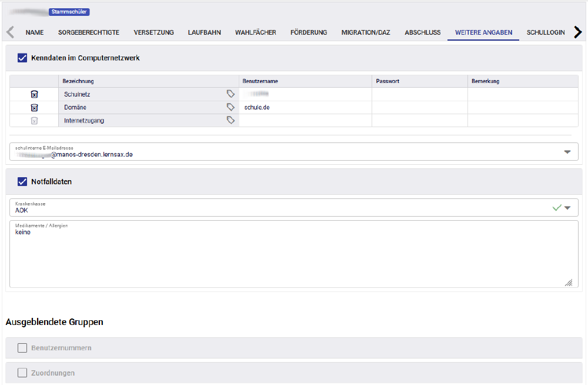The width and height of the screenshot is (588, 385).
Task: Delete the Domäne row using trash icon
Action: coord(34,108)
